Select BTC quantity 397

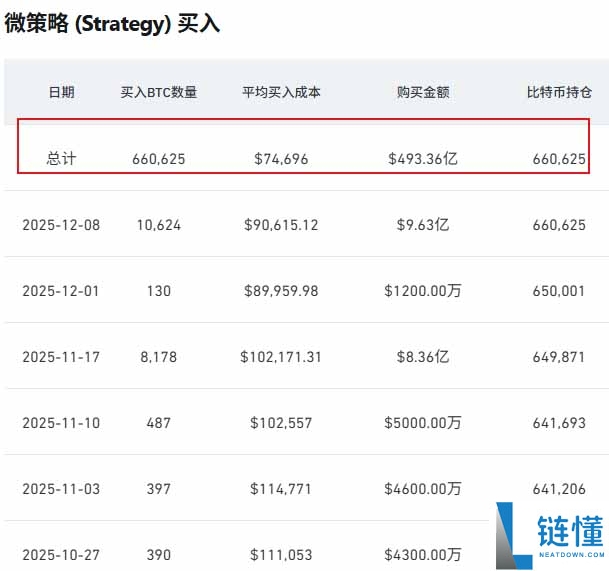click(x=159, y=489)
